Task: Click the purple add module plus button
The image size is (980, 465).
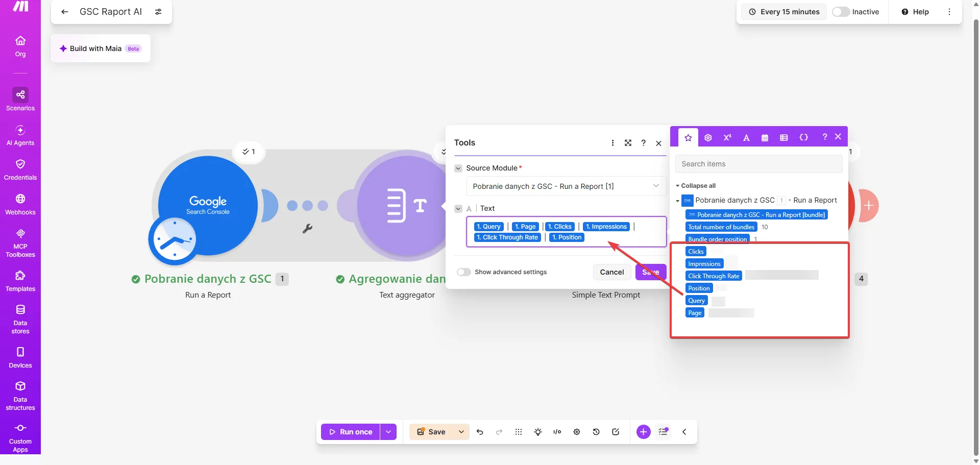Action: tap(644, 432)
